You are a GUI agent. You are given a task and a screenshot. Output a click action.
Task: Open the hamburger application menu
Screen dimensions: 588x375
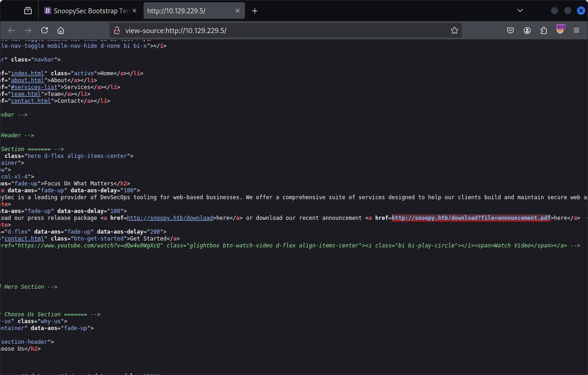point(577,30)
